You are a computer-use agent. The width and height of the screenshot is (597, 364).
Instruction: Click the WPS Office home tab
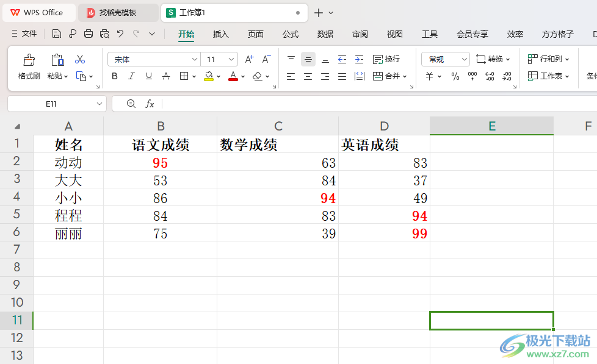pyautogui.click(x=39, y=13)
